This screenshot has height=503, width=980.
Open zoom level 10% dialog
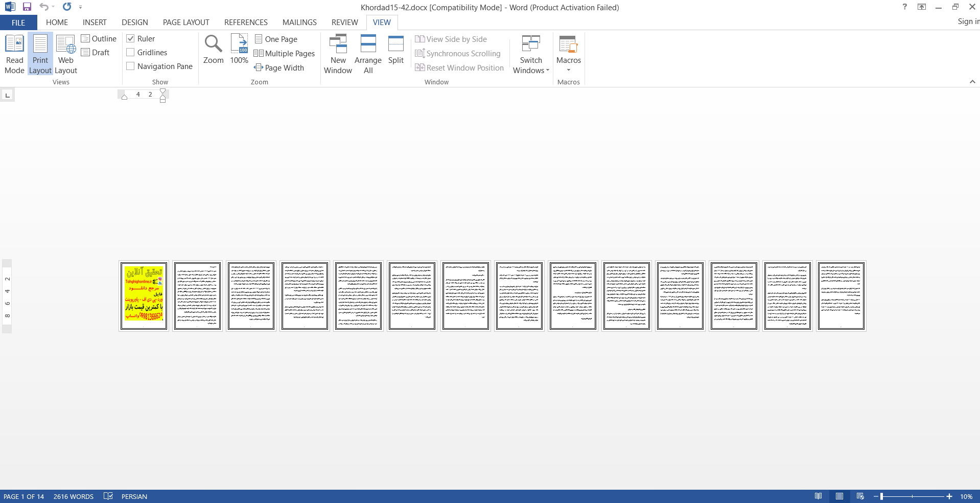[x=966, y=496]
